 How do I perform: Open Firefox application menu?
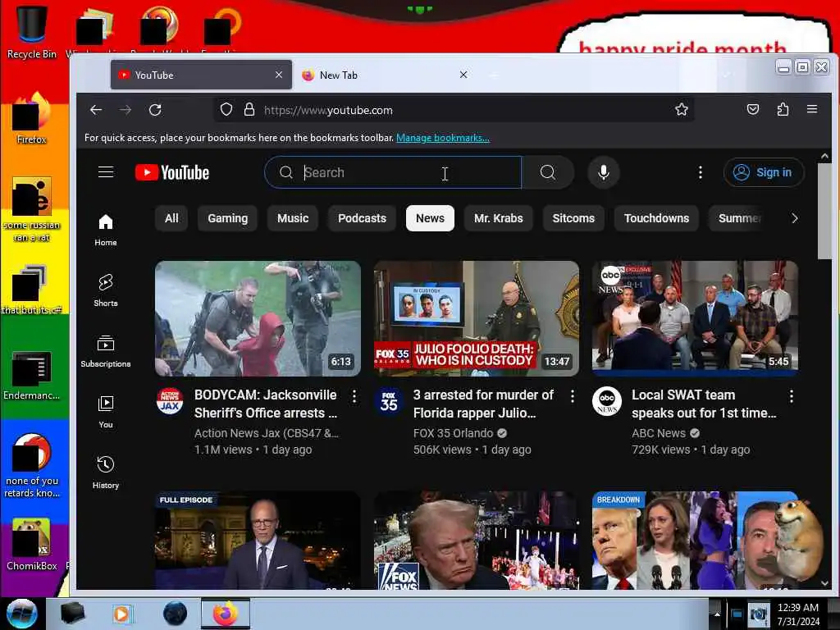[812, 109]
